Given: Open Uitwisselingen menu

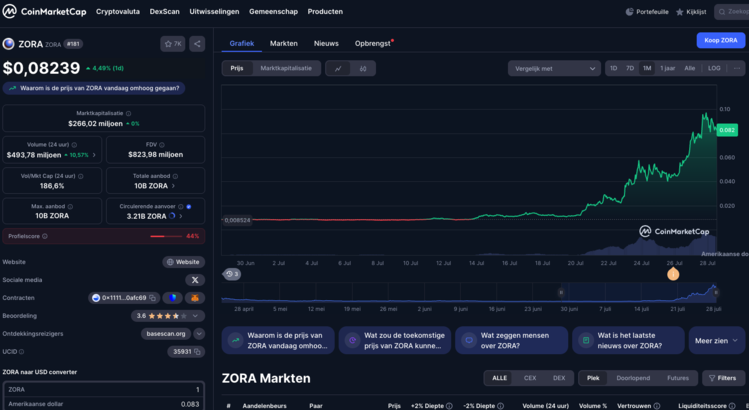Looking at the screenshot, I should click(214, 11).
